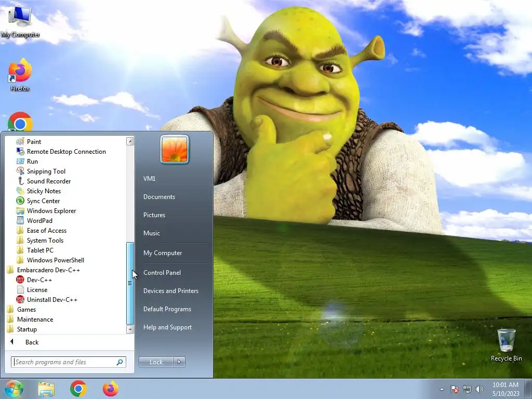The width and height of the screenshot is (532, 399).
Task: Click Show Desktop button at taskbar end
Action: pos(528,389)
